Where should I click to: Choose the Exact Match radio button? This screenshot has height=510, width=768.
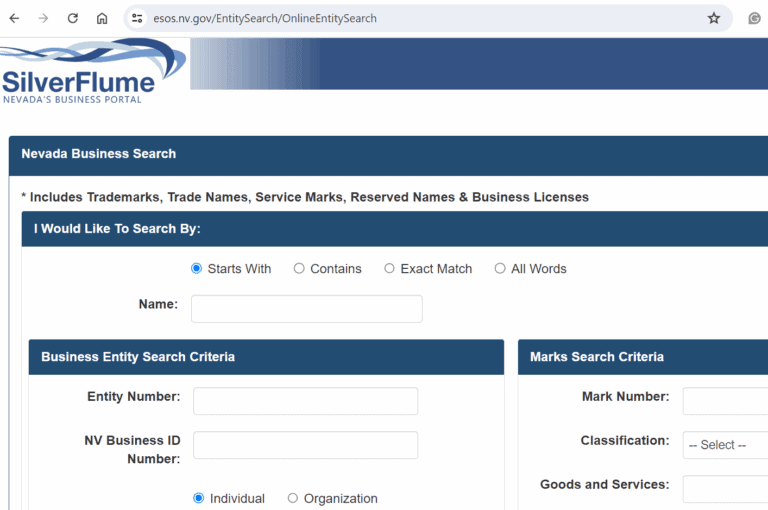[390, 269]
